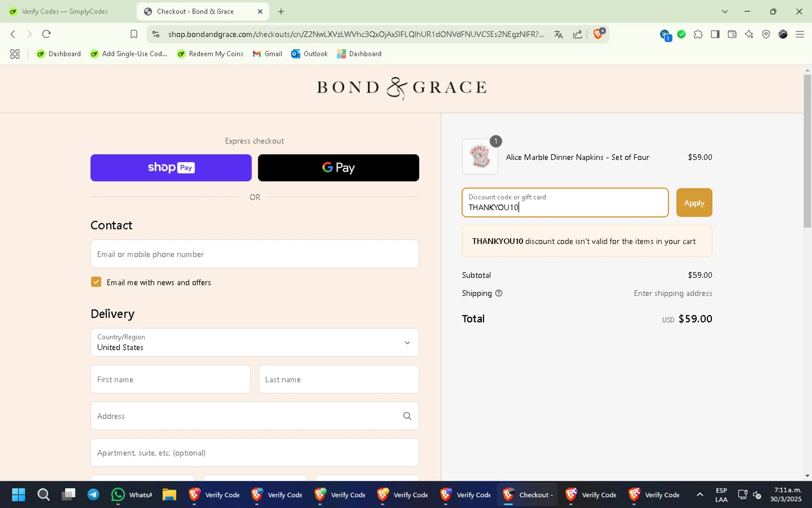This screenshot has width=812, height=508.
Task: Click the Alice Marble Dinner Napkins product name
Action: [x=578, y=157]
